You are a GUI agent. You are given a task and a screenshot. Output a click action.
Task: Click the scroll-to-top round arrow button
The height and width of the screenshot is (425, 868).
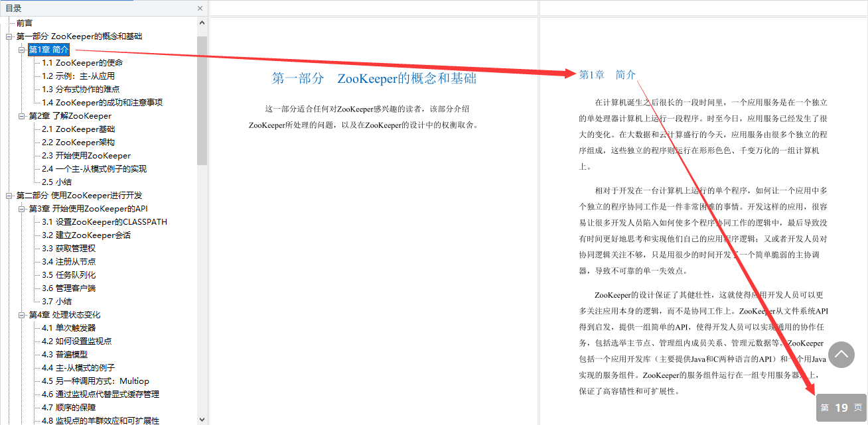point(841,355)
